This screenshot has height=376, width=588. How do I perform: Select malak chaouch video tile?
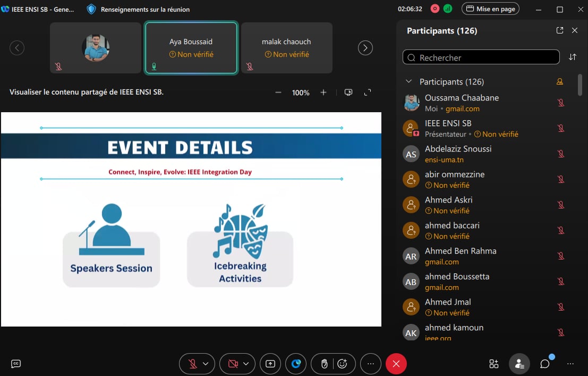pos(287,48)
